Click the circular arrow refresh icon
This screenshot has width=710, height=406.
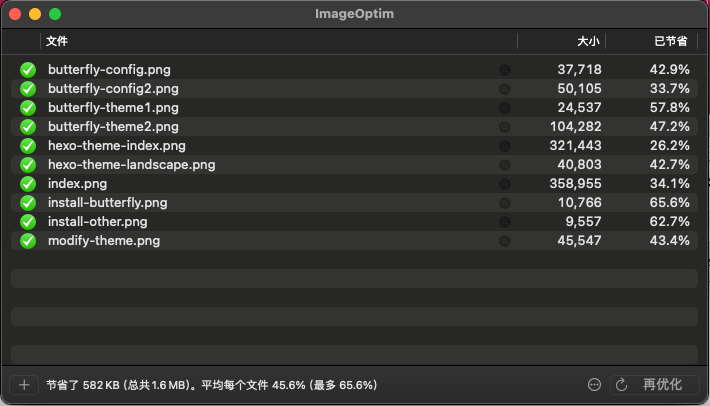click(622, 385)
